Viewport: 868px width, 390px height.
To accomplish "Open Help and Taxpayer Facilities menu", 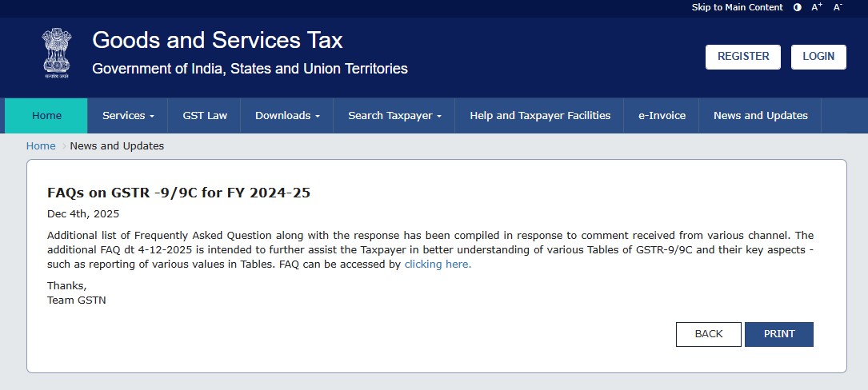I will (x=540, y=116).
